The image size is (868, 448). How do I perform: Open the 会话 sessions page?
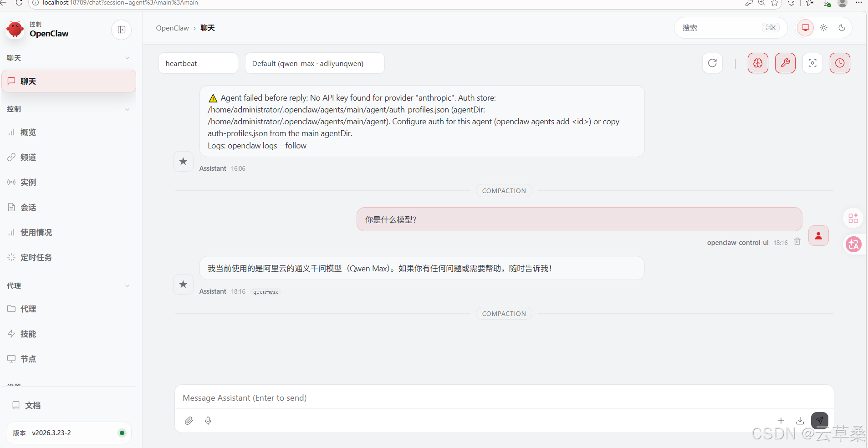[x=69, y=208]
